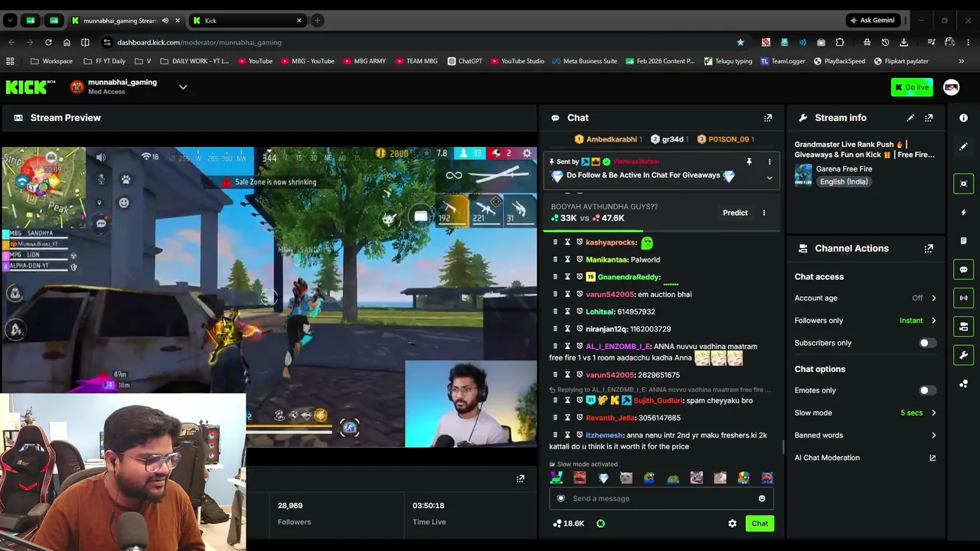Open AI Chat Moderation link
The width and height of the screenshot is (980, 551).
(865, 458)
